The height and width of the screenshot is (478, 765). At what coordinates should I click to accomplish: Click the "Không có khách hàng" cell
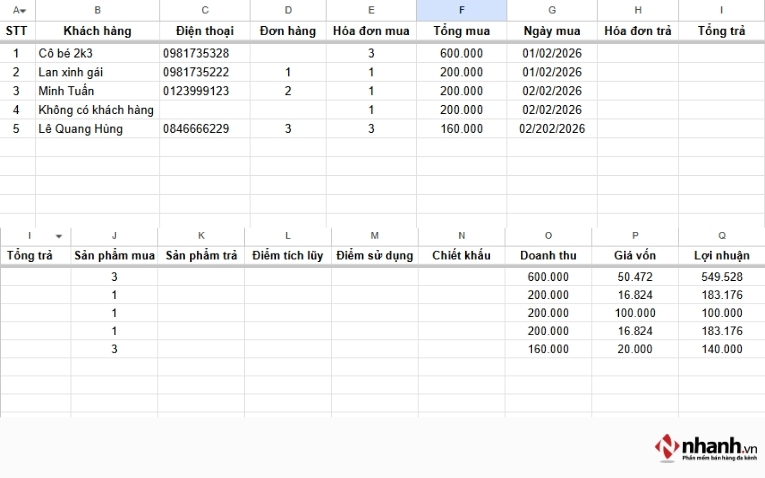click(96, 110)
